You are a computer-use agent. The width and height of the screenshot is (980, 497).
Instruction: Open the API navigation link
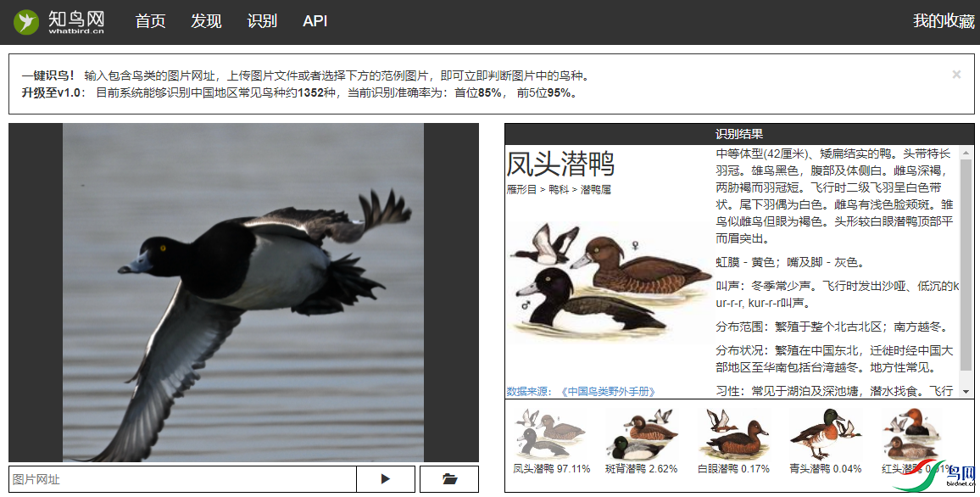pos(315,21)
